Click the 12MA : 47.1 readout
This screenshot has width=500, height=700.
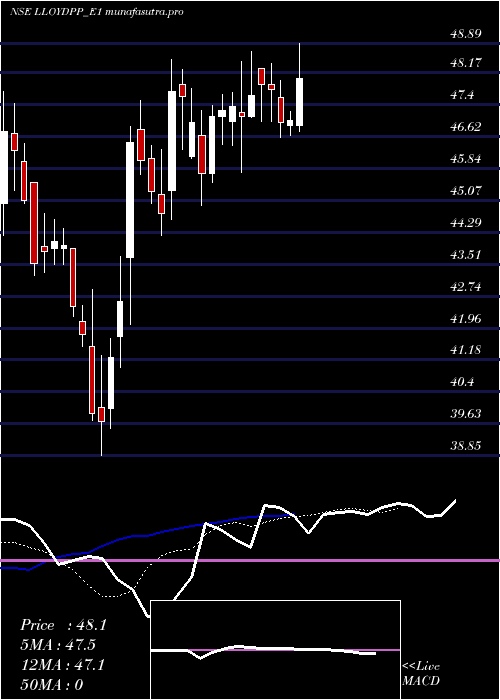click(x=63, y=665)
